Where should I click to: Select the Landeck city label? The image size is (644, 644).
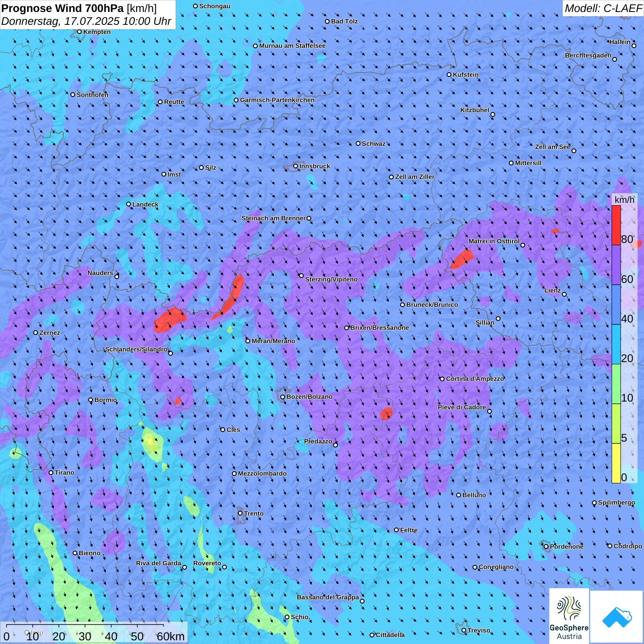[145, 204]
